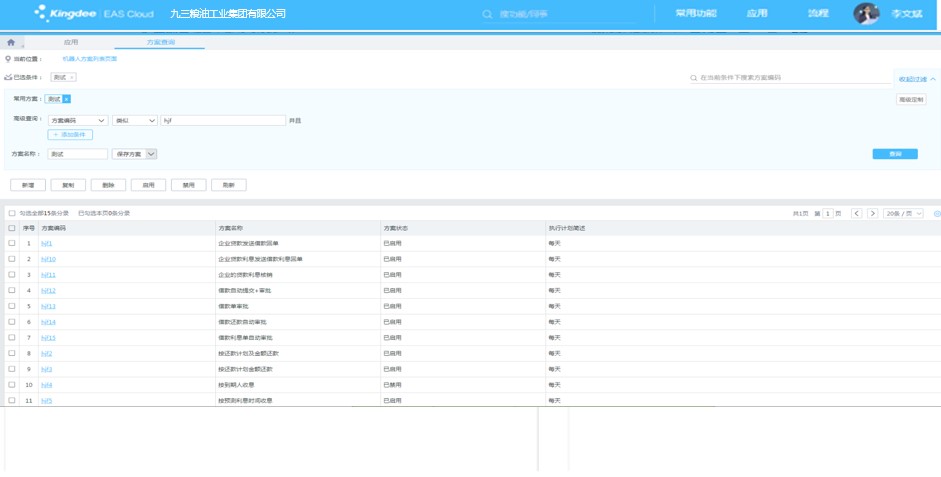941x477 pixels.
Task: Toggle the header select-all checkbox
Action: (x=11, y=228)
